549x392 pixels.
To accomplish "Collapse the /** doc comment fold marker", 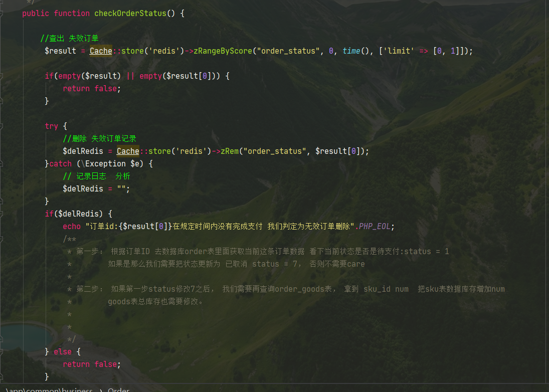I will pos(1,239).
